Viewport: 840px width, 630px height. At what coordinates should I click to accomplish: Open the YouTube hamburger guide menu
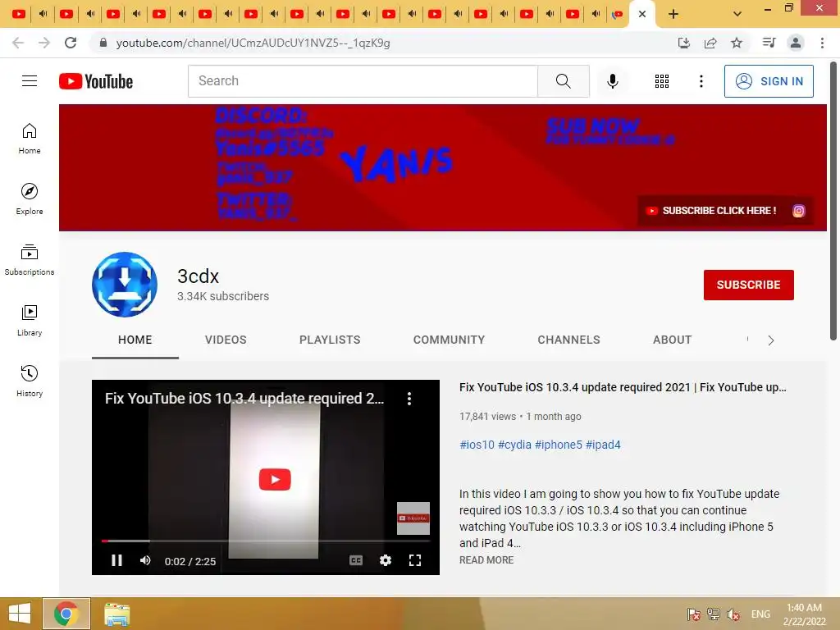coord(30,81)
